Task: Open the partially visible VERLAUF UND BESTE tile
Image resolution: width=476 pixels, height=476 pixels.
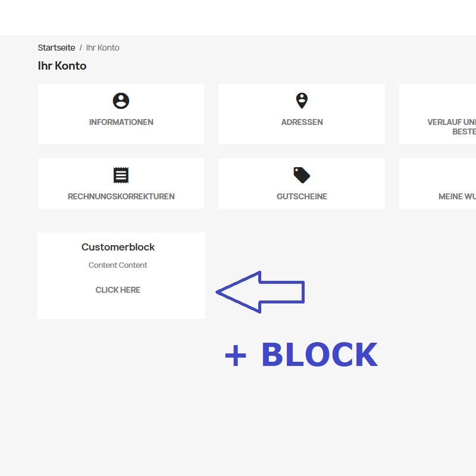Action: pos(437,114)
